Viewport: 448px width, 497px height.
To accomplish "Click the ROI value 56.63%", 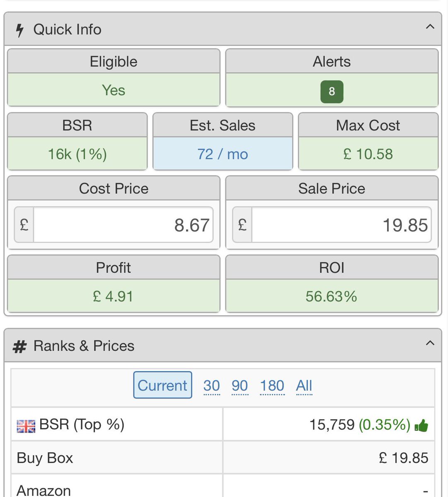I will [332, 296].
